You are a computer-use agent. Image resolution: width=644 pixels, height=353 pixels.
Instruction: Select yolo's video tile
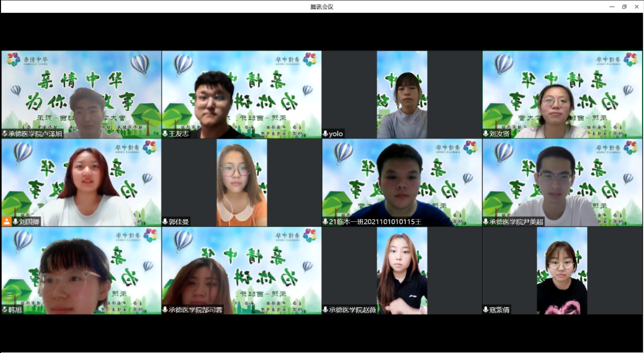point(402,94)
